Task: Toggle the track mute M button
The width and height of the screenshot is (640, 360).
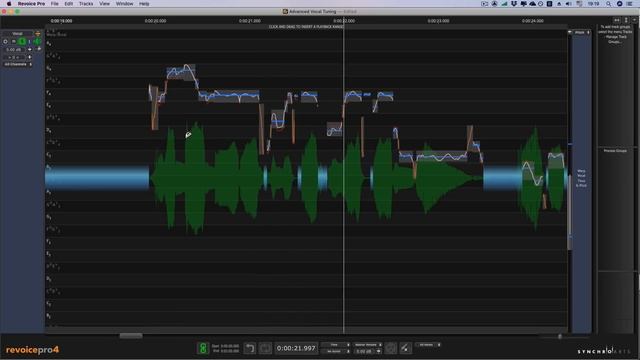Action: point(13,42)
